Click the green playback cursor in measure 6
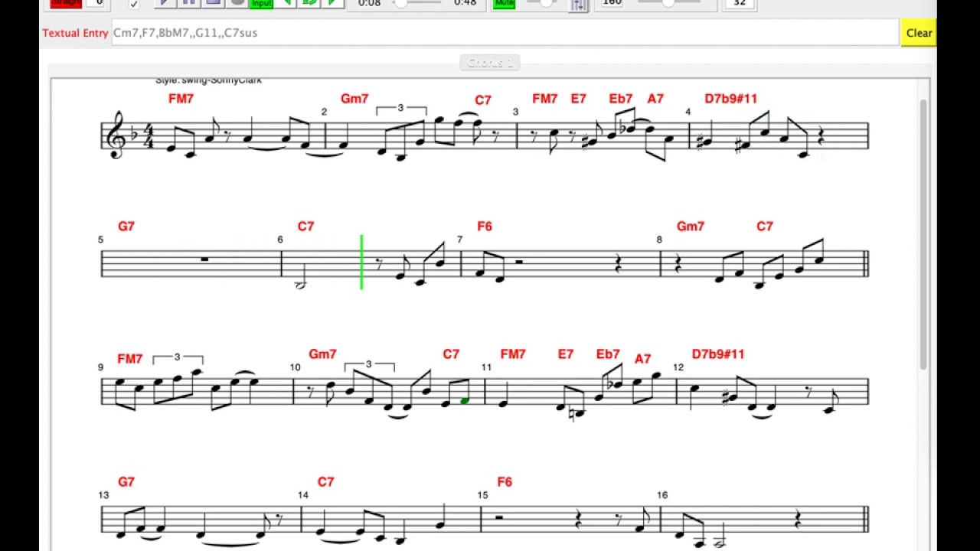Image resolution: width=980 pixels, height=551 pixels. [x=361, y=262]
